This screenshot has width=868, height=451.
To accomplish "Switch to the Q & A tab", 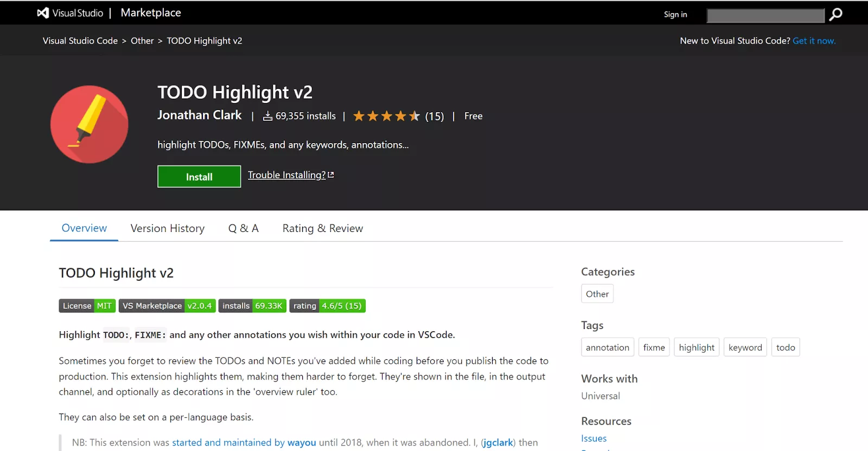I will point(244,228).
